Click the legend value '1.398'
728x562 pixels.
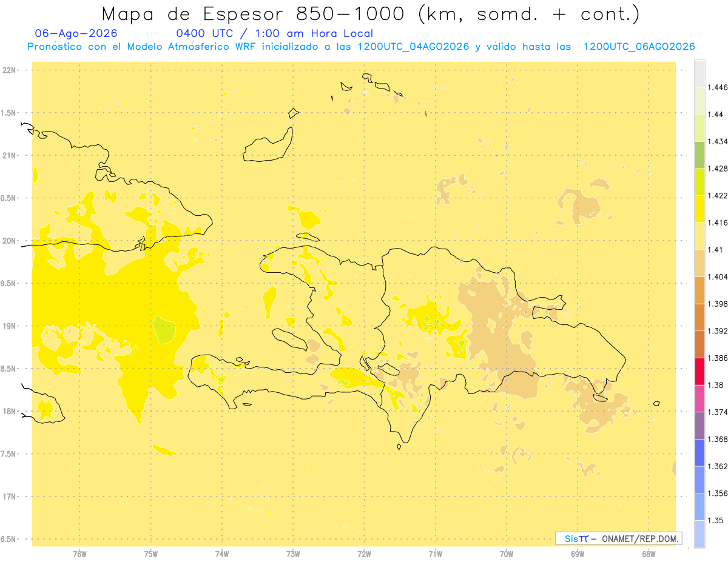[718, 304]
